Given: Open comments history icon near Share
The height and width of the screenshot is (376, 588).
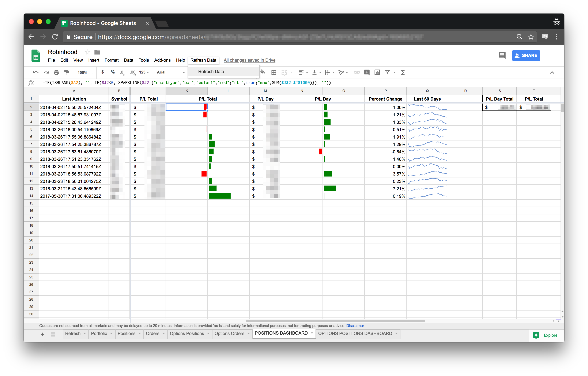Looking at the screenshot, I should (502, 55).
